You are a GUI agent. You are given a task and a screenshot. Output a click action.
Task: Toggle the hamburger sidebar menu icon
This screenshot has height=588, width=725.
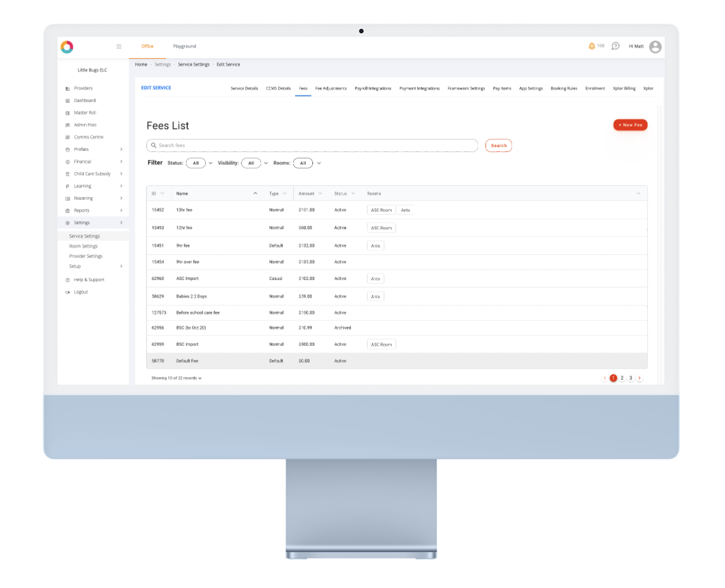click(119, 46)
